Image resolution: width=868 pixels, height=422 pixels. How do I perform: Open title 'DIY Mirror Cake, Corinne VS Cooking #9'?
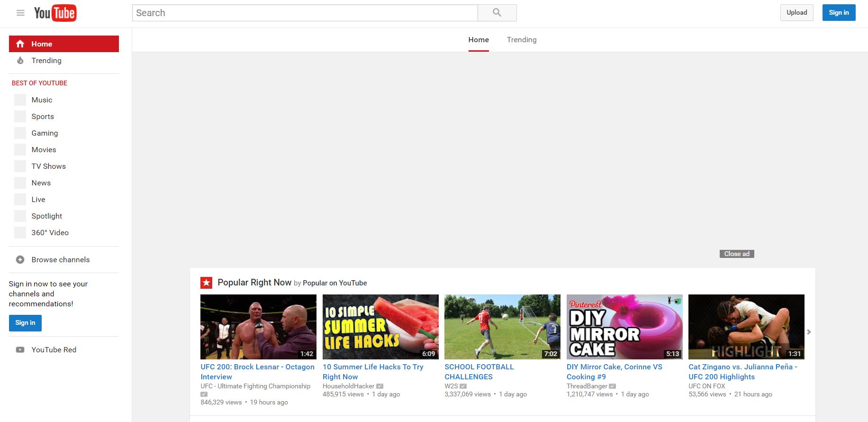(x=615, y=372)
